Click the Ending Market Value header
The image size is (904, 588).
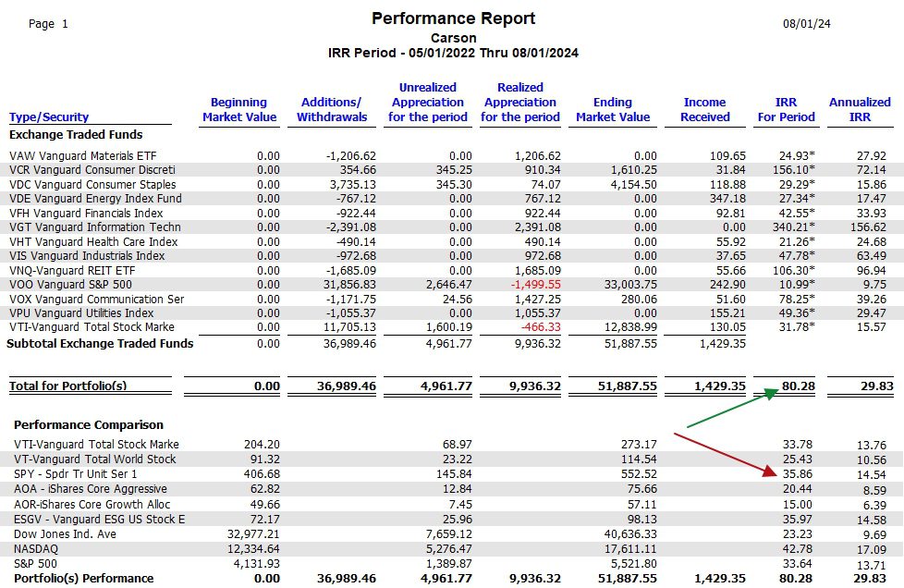[x=613, y=109]
